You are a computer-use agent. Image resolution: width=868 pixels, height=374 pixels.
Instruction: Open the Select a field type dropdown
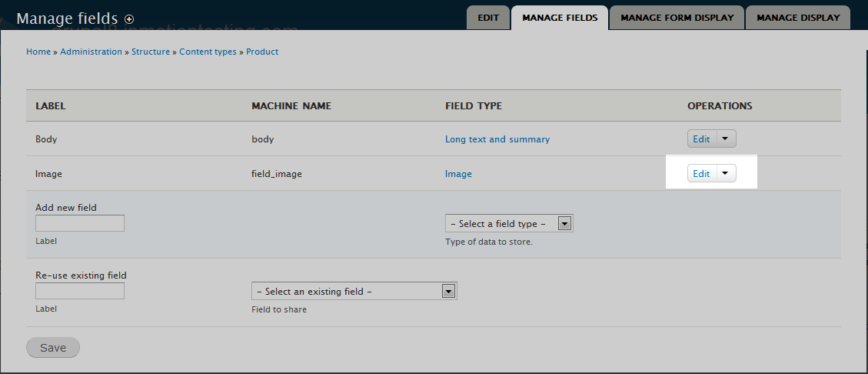coord(509,224)
